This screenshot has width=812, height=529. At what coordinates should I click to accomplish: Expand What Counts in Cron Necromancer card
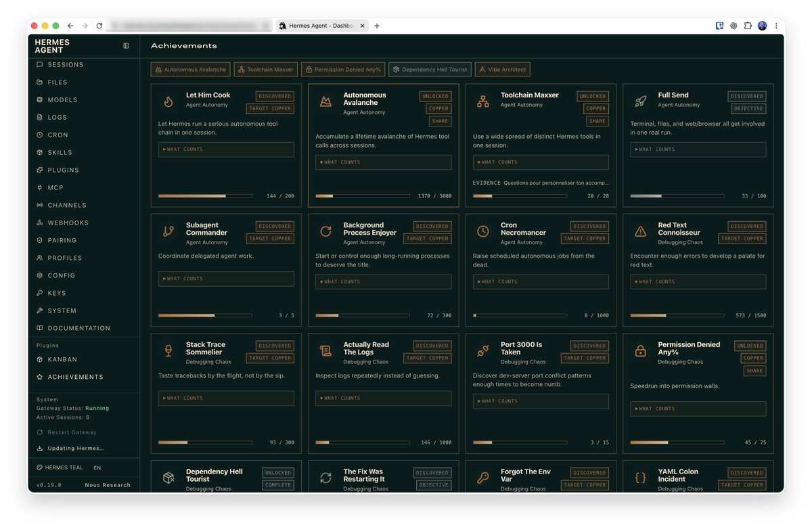(541, 282)
